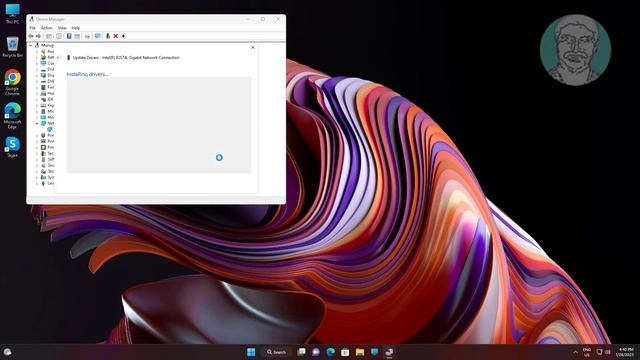This screenshot has width=640, height=360.
Task: Open Microsoft Edge from the taskbar
Action: (x=331, y=352)
